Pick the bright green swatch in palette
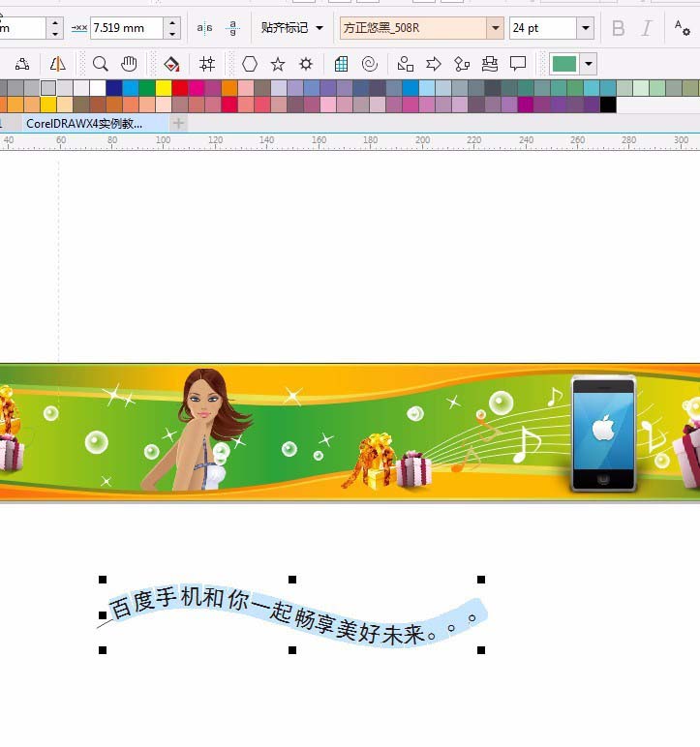Viewport: 700px width, 747px height. [x=147, y=88]
